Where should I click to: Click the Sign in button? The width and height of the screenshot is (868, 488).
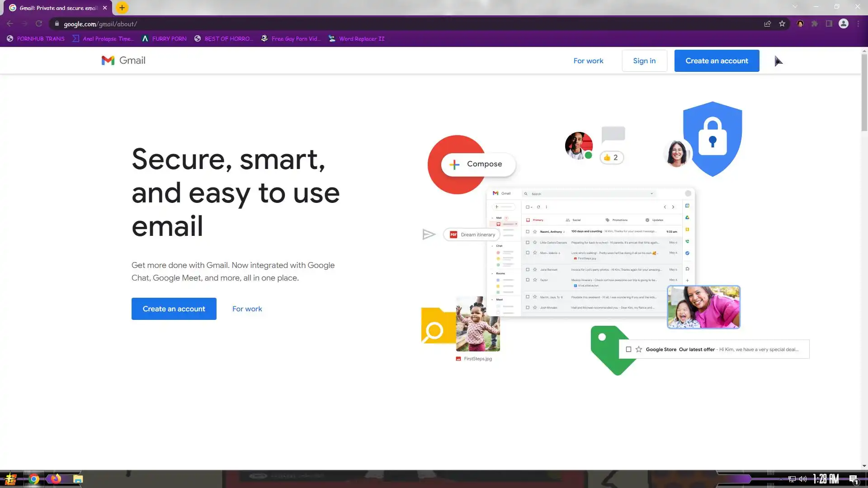click(x=644, y=61)
